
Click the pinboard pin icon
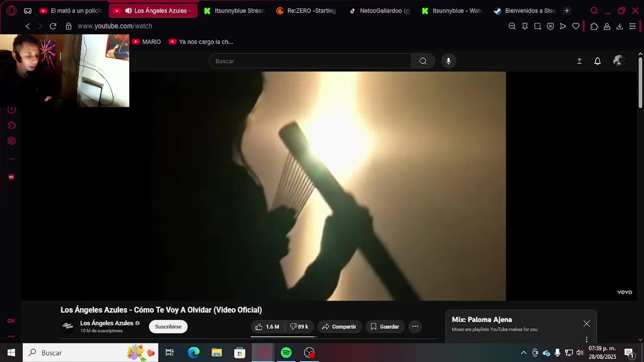click(x=525, y=26)
